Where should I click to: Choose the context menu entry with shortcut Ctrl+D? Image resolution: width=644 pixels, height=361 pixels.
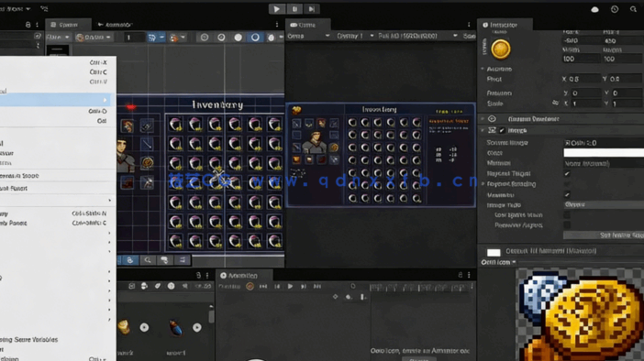tap(58, 111)
